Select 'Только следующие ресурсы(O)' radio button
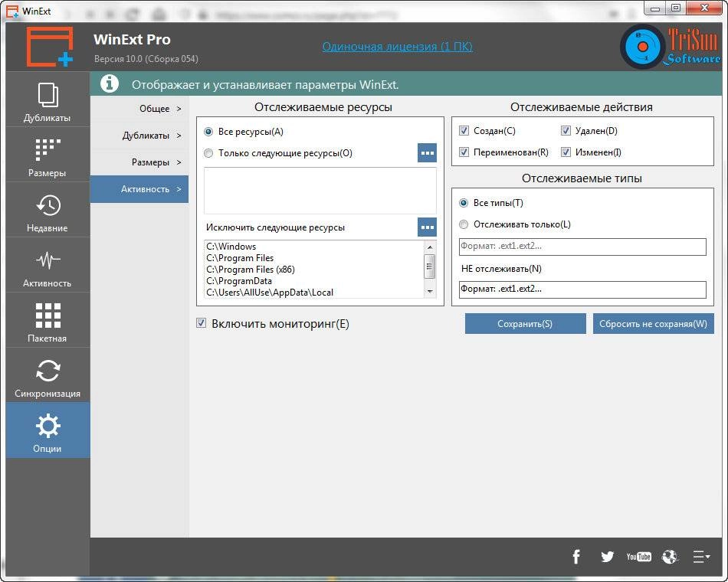This screenshot has width=728, height=582. [x=208, y=153]
